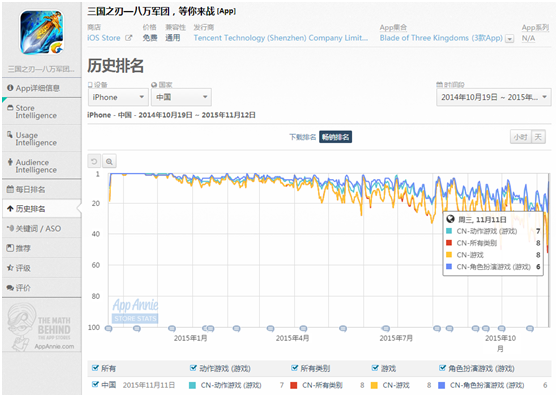Screen dimensions: 558x397
Task: Toggle the 所有 checkbox in legend
Action: coord(95,368)
